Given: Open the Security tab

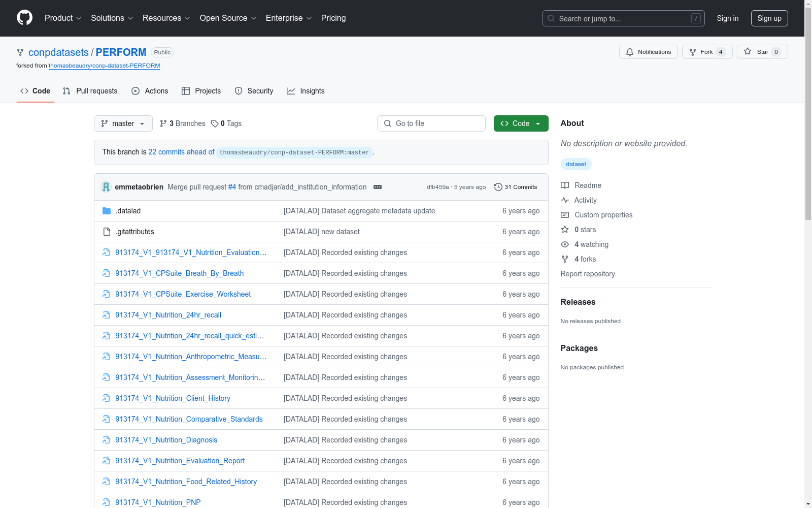Looking at the screenshot, I should pyautogui.click(x=254, y=91).
